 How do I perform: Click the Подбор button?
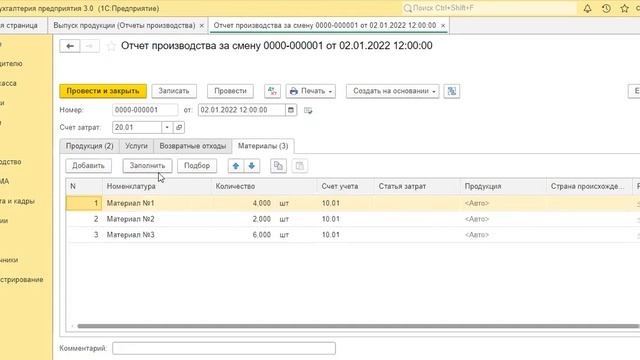(x=197, y=166)
